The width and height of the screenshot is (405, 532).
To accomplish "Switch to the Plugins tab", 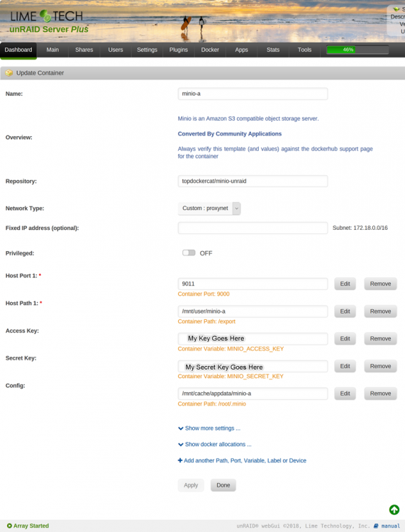I will (179, 50).
